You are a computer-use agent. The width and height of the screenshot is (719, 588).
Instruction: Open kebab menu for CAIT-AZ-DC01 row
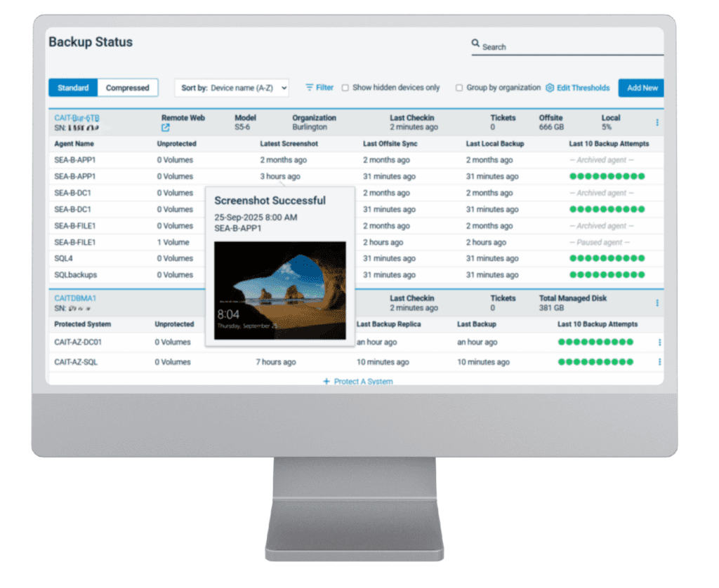point(659,342)
